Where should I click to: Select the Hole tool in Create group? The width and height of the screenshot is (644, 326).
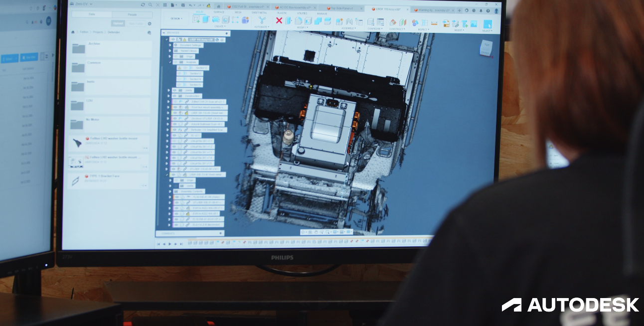click(225, 19)
